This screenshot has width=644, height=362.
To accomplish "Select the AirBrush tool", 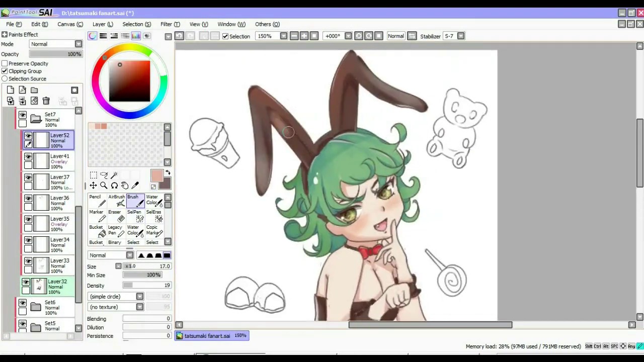I will (x=116, y=201).
